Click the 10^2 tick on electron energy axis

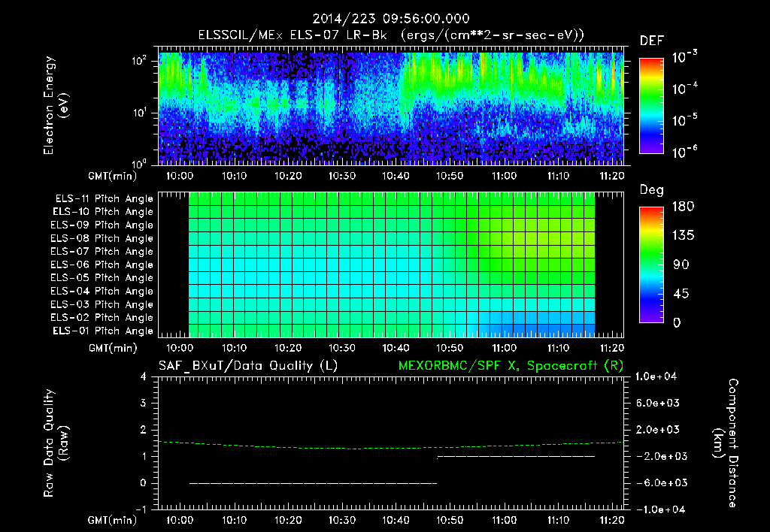pos(139,60)
